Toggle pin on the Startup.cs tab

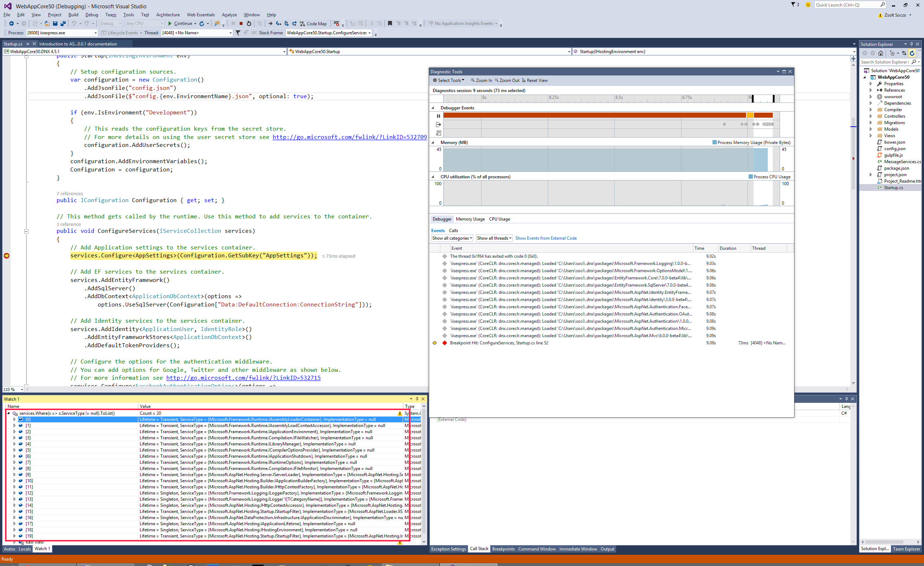(x=27, y=44)
